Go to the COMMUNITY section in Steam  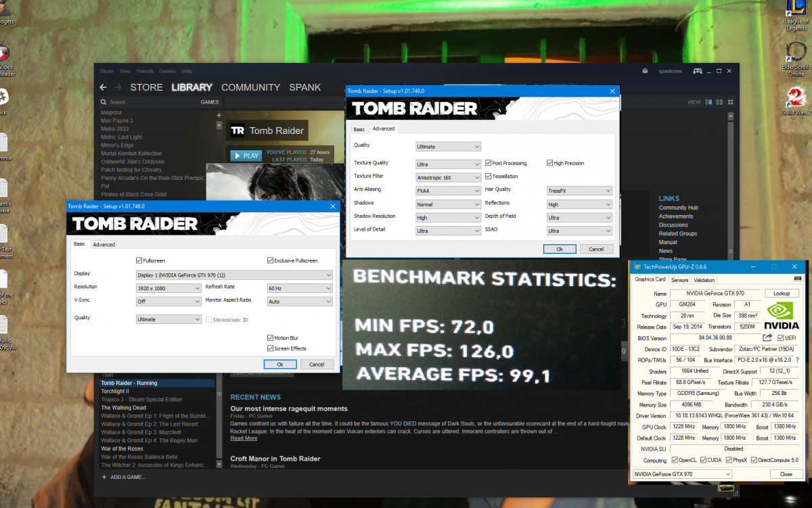pos(250,87)
